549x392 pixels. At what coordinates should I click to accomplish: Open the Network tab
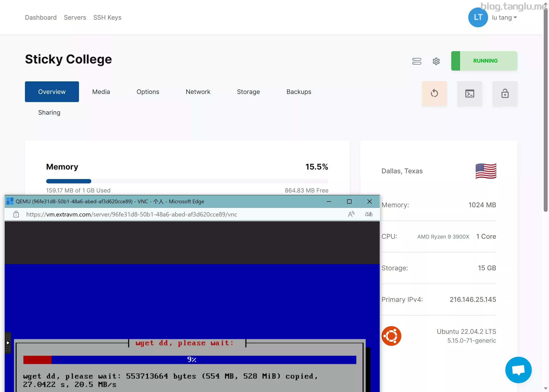198,92
